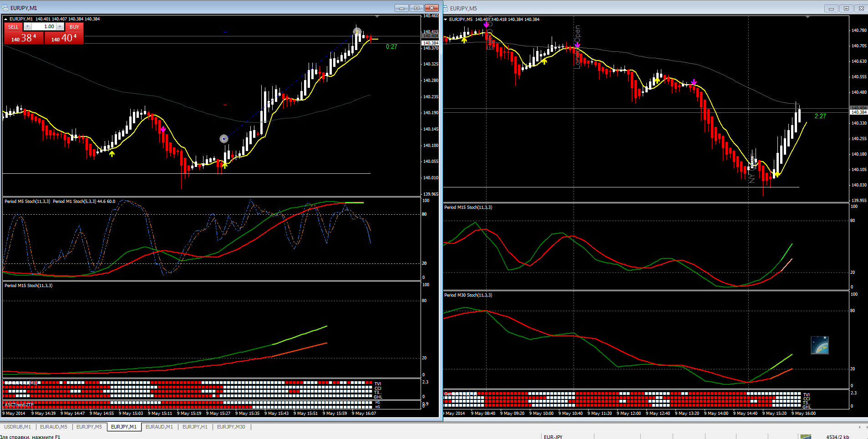Image resolution: width=868 pixels, height=439 pixels.
Task: Click the first yellow up-arrow on the M5 chart
Action: pos(464,40)
